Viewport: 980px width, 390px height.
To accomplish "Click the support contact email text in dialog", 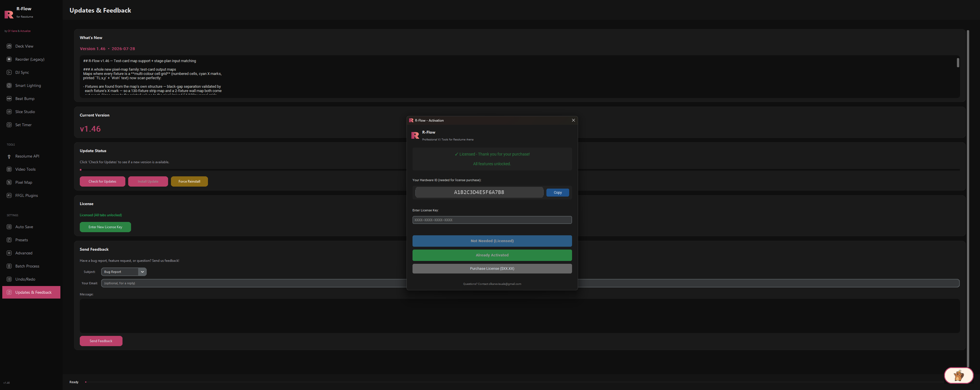I will point(505,284).
